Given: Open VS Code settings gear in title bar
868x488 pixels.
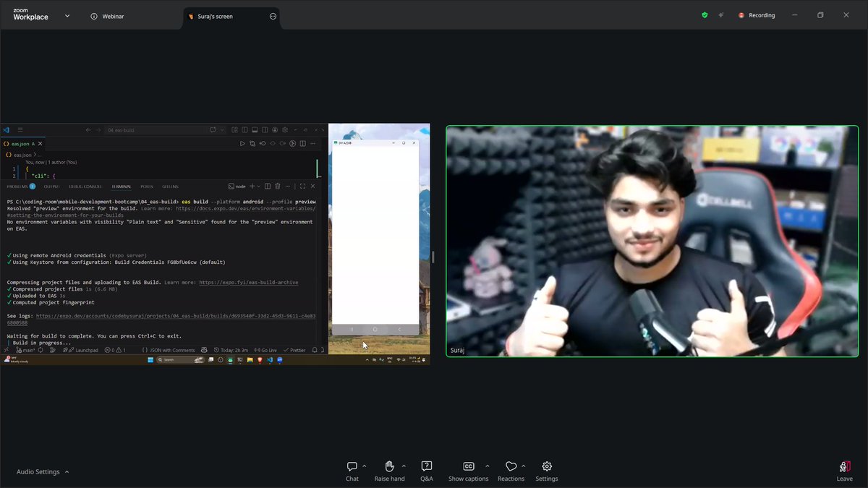Looking at the screenshot, I should click(x=285, y=130).
